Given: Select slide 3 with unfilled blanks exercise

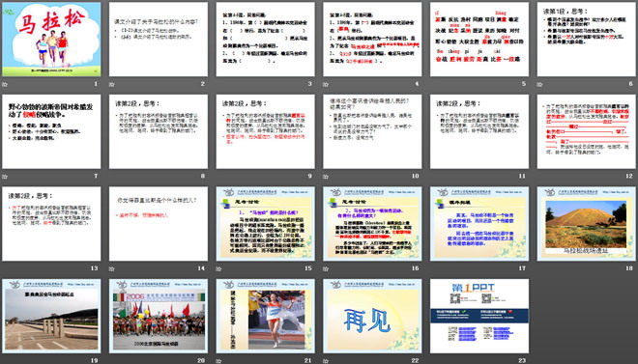Looking at the screenshot, I should point(265,40).
